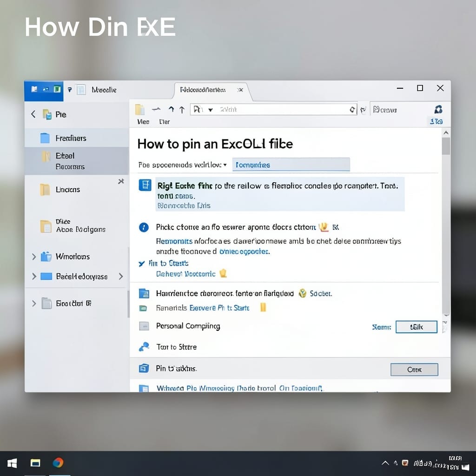The image size is (476, 476).
Task: Open File Explorer from the taskbar
Action: point(35,463)
